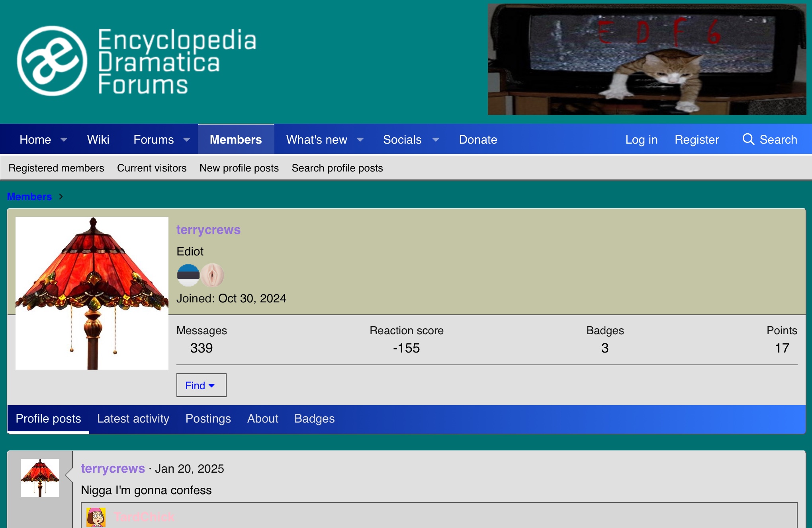Switch to the Latest activity tab
Viewport: 812px width, 528px height.
[133, 419]
